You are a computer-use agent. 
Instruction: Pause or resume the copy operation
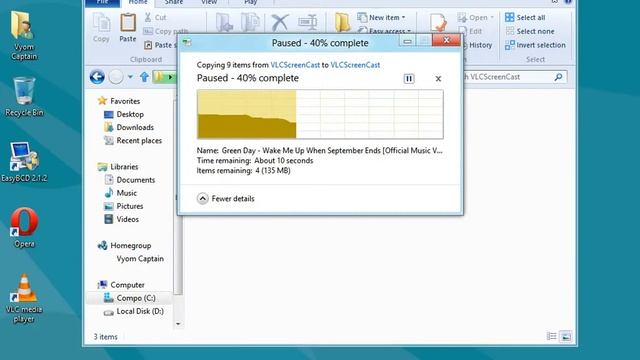409,78
